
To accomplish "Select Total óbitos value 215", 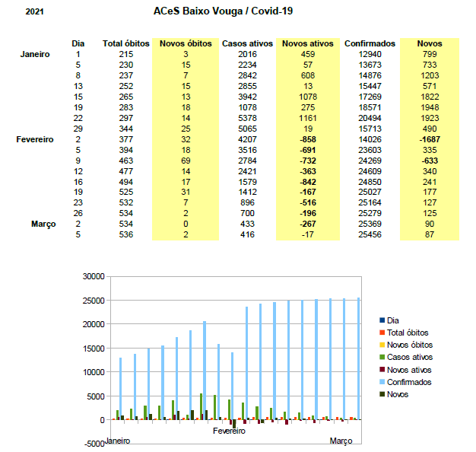I will (126, 54).
